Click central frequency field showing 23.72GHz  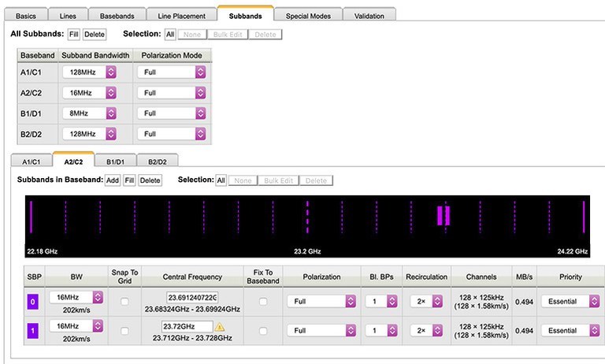pyautogui.click(x=187, y=326)
